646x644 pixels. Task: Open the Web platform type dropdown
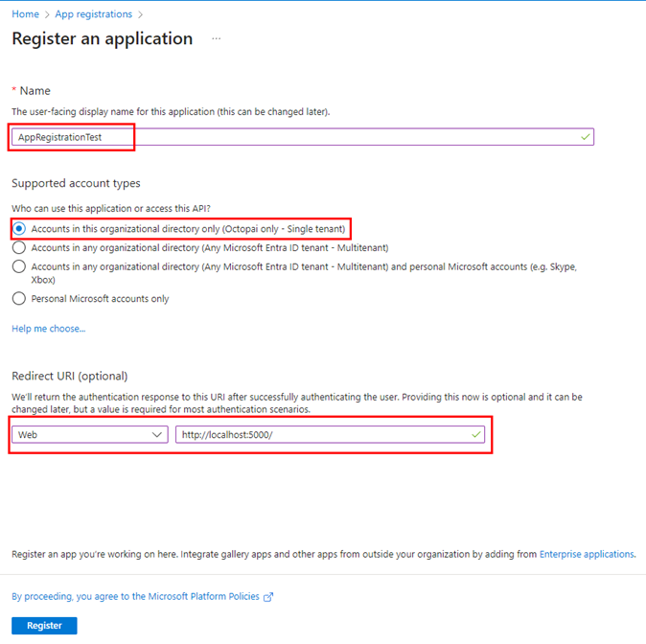click(x=86, y=435)
